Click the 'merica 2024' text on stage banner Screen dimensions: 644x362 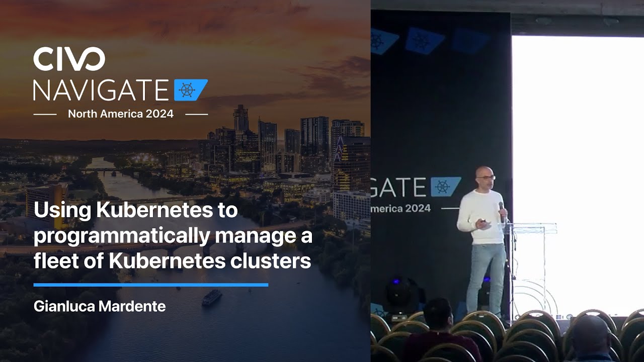click(x=401, y=208)
